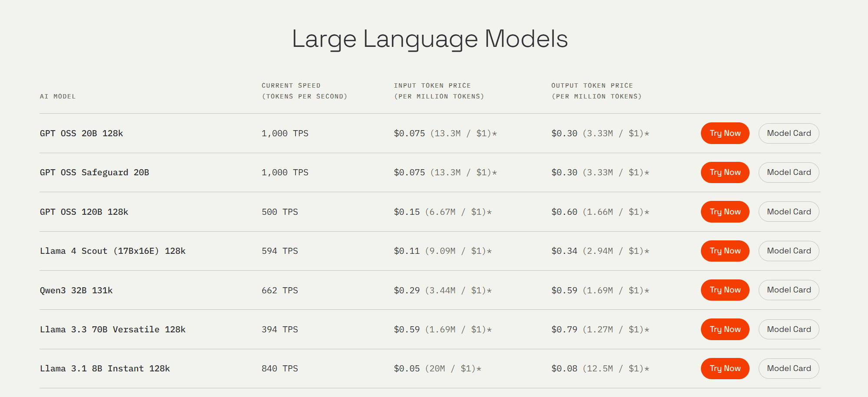The image size is (868, 397).
Task: Click Try Now for Llama 4 Scout
Action: pos(725,251)
